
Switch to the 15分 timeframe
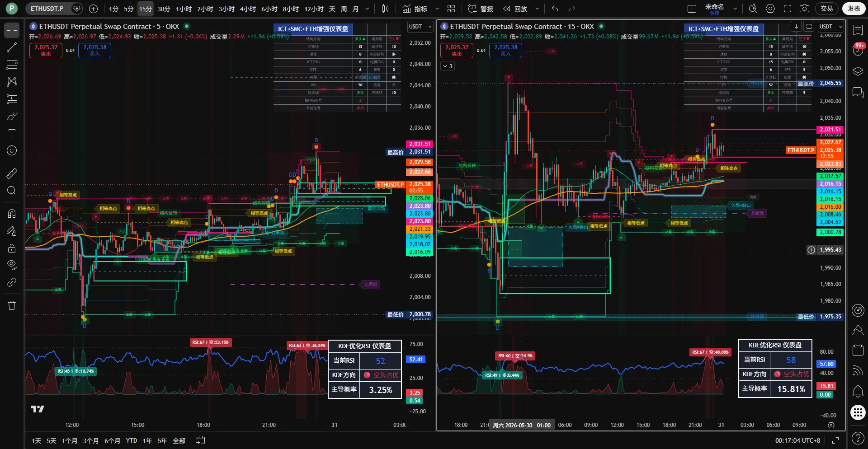[146, 9]
